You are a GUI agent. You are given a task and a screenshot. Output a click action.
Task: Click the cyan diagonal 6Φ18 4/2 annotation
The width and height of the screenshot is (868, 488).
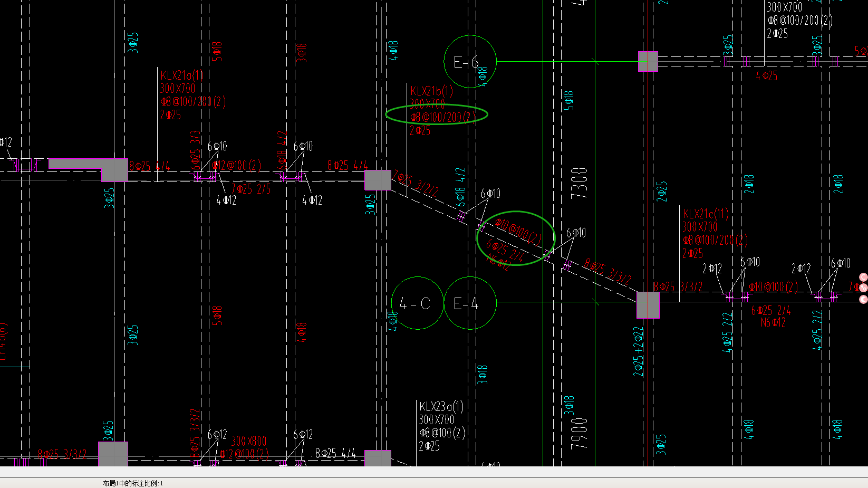(x=460, y=187)
